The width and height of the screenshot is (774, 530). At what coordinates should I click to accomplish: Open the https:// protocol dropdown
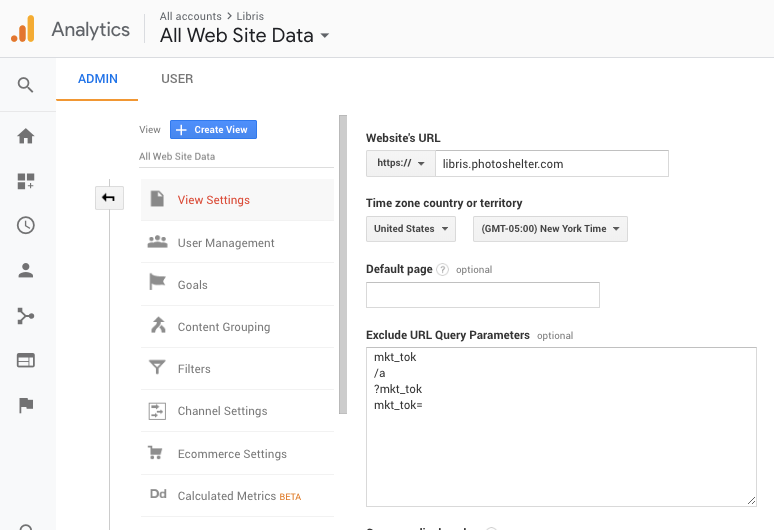click(400, 163)
